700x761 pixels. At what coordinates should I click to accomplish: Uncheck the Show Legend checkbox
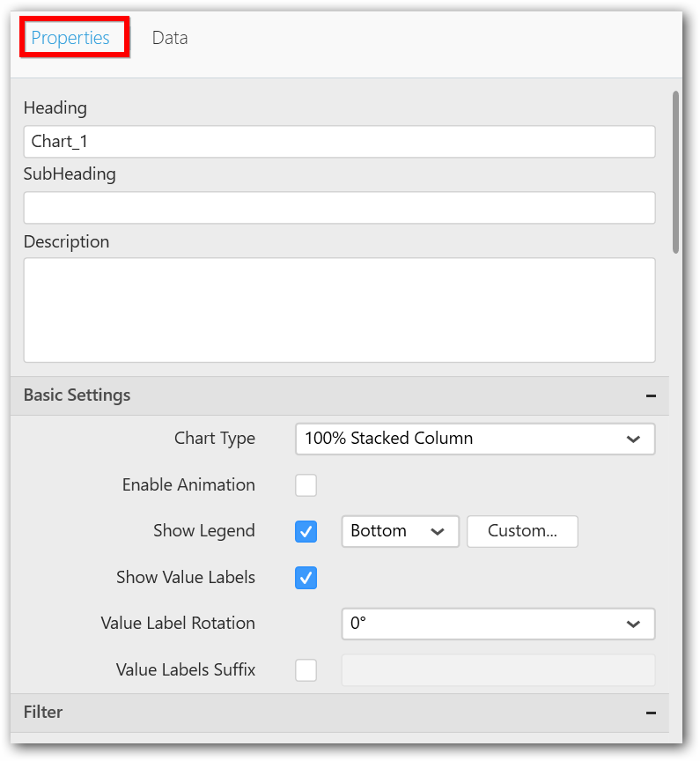[x=306, y=532]
